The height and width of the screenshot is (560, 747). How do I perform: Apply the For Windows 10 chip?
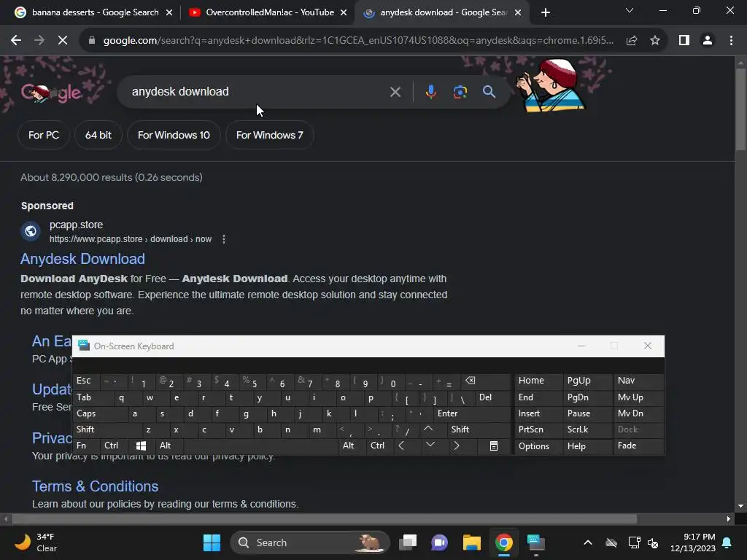174,135
